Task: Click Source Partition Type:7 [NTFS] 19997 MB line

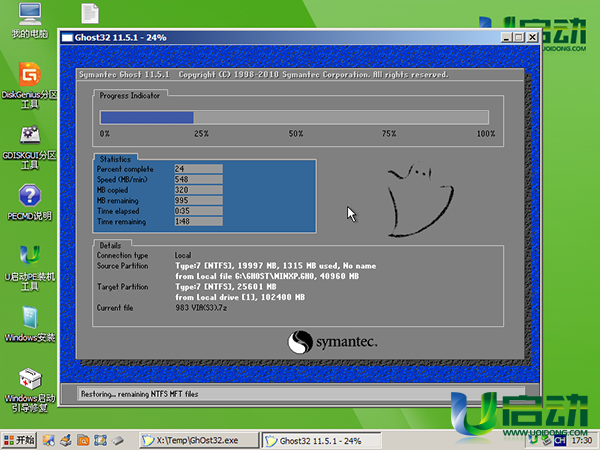Action: (x=276, y=266)
